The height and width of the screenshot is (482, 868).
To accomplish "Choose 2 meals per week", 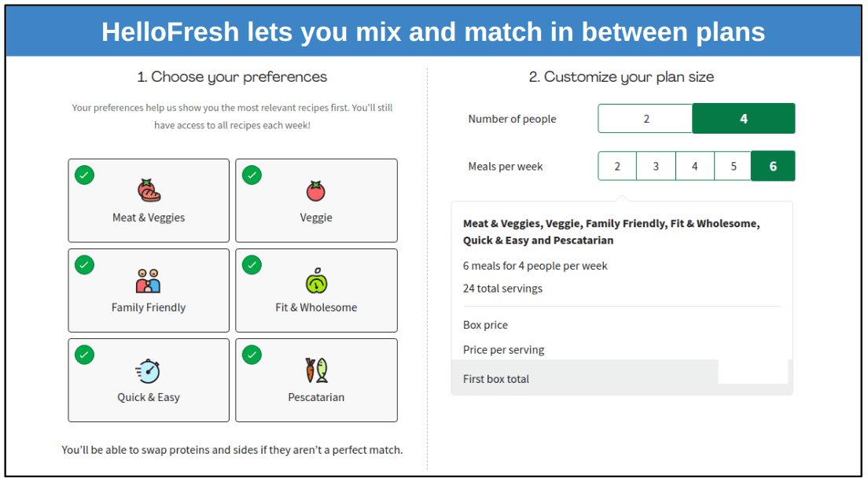I will point(617,166).
